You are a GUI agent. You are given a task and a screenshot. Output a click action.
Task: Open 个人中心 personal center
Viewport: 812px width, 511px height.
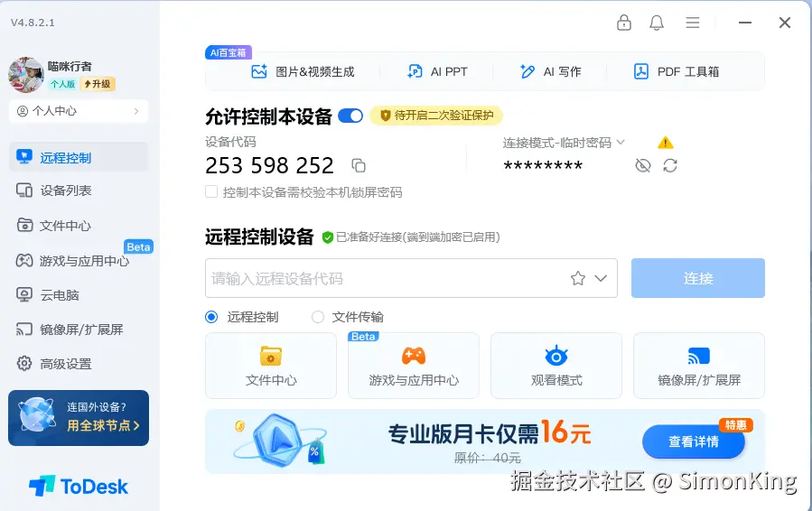coord(79,111)
